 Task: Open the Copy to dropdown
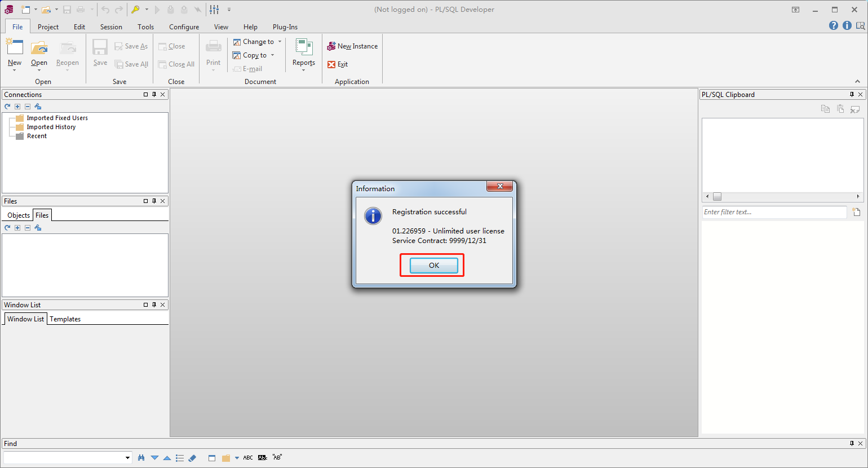pyautogui.click(x=272, y=55)
